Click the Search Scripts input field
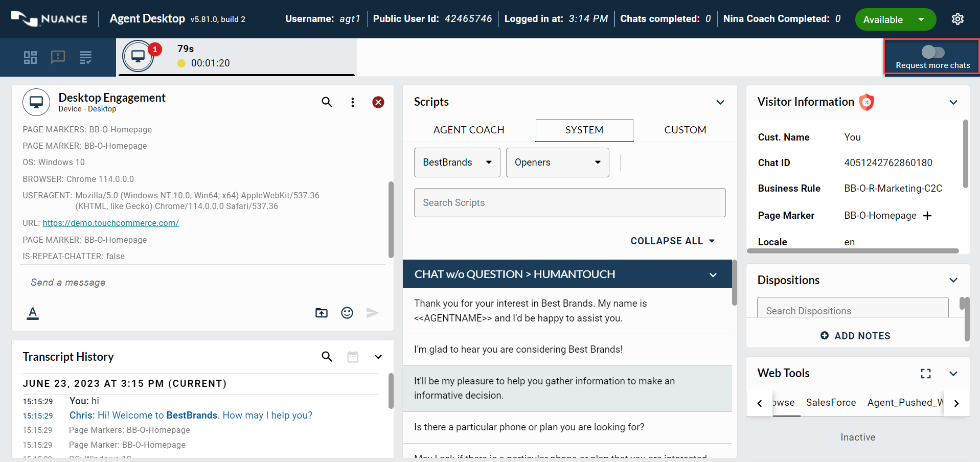Screen dimensions: 980x462 pos(569,203)
